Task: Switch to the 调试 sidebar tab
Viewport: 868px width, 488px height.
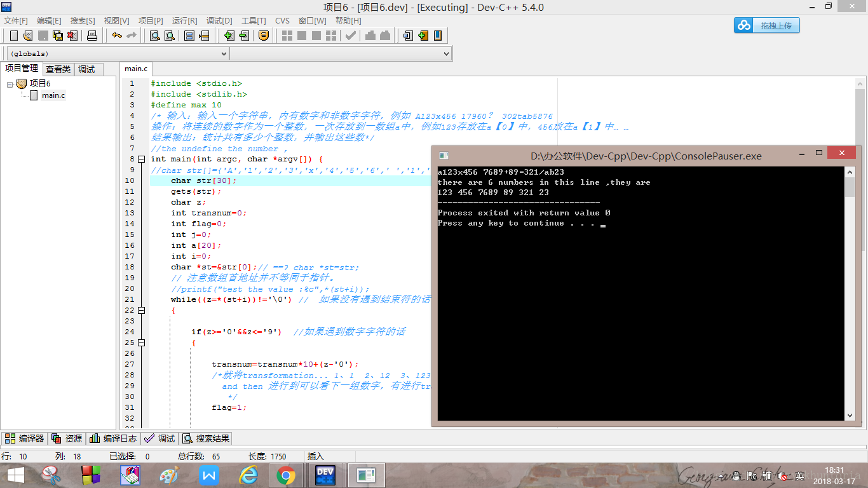Action: pos(87,69)
